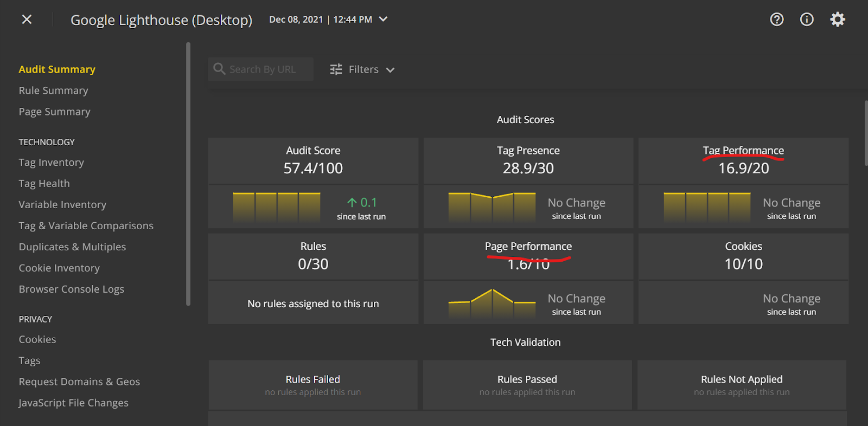Click the 'Audit Scores' section heading
The height and width of the screenshot is (426, 868).
coord(526,120)
